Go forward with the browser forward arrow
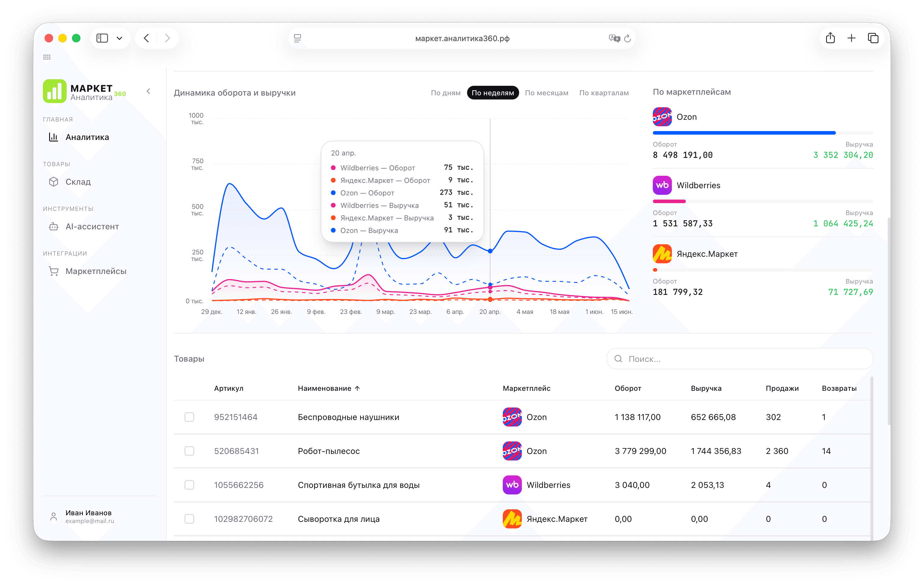Screen dimensions: 924x585 point(167,38)
